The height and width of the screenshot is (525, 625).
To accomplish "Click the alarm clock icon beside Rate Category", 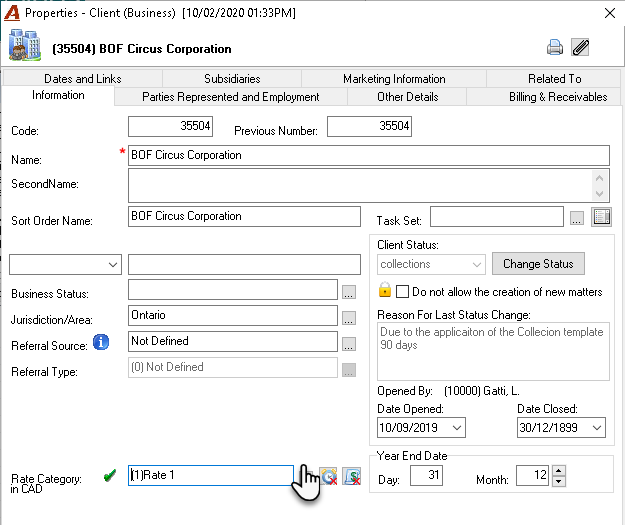I will tap(328, 476).
